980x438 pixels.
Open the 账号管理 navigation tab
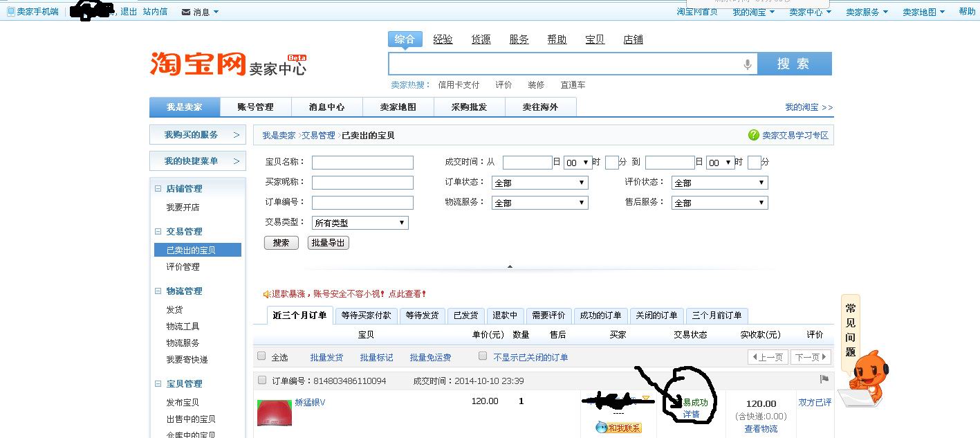[x=255, y=107]
